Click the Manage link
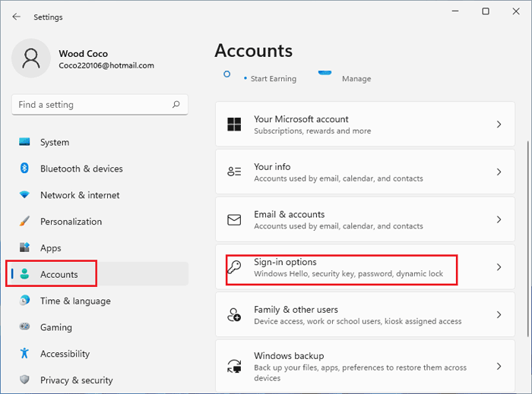Image resolution: width=532 pixels, height=394 pixels. coord(356,79)
